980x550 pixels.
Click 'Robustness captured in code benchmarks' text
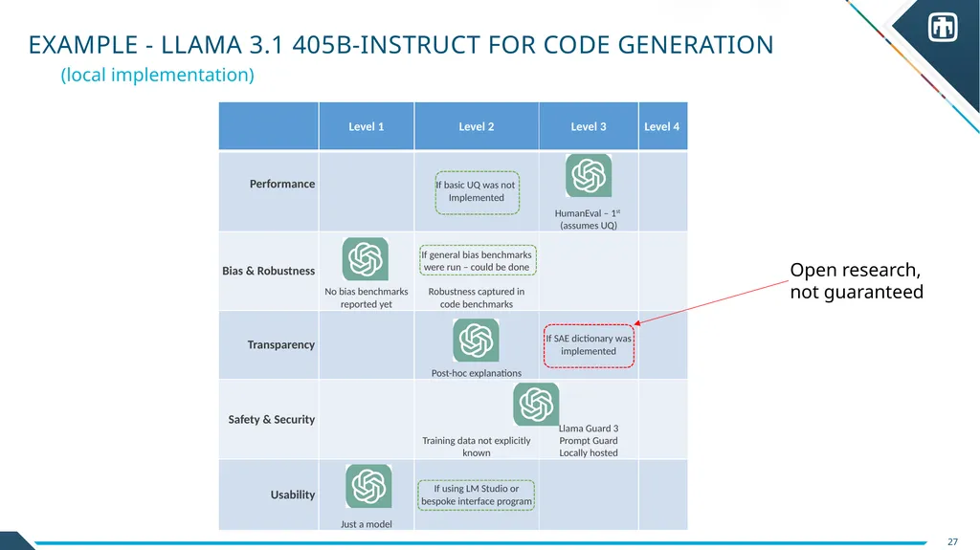477,297
